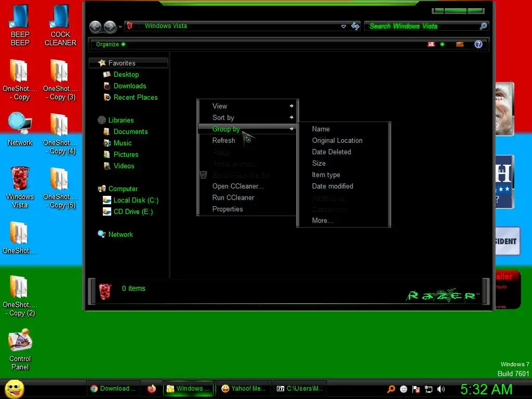Open the COCK CLEANER desktop icon
Image resolution: width=532 pixels, height=399 pixels.
click(x=60, y=25)
